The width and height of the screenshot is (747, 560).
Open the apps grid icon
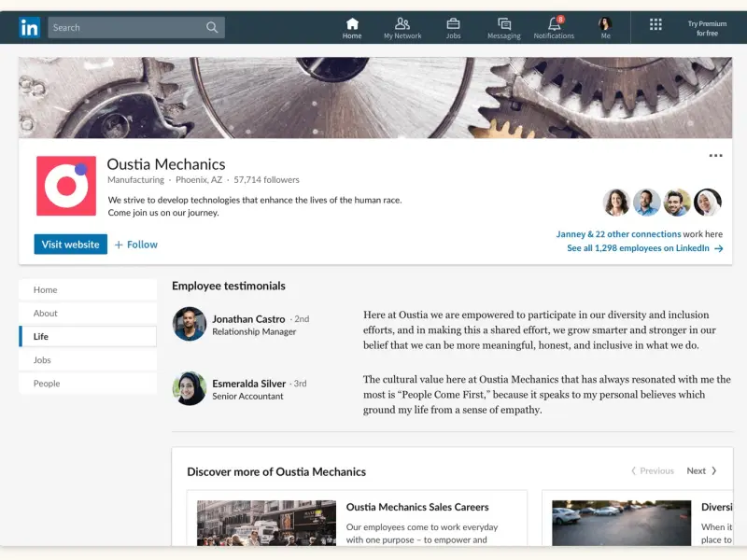pos(655,24)
